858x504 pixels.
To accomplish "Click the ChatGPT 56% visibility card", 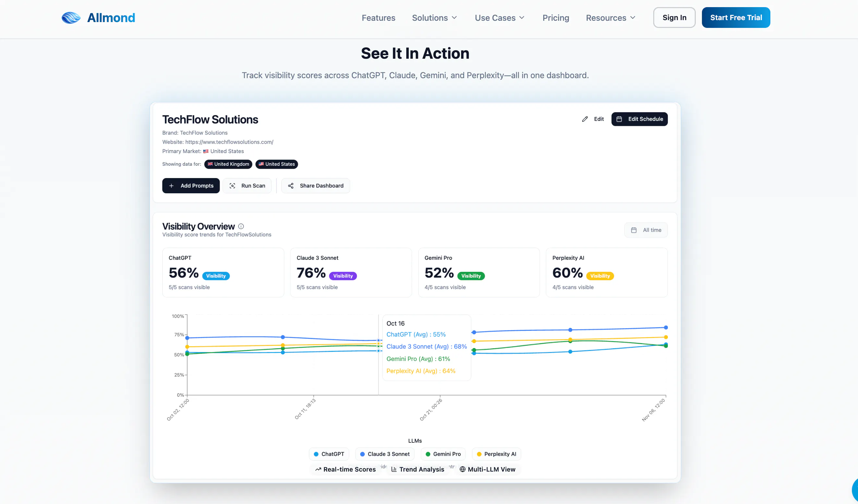I will tap(223, 272).
